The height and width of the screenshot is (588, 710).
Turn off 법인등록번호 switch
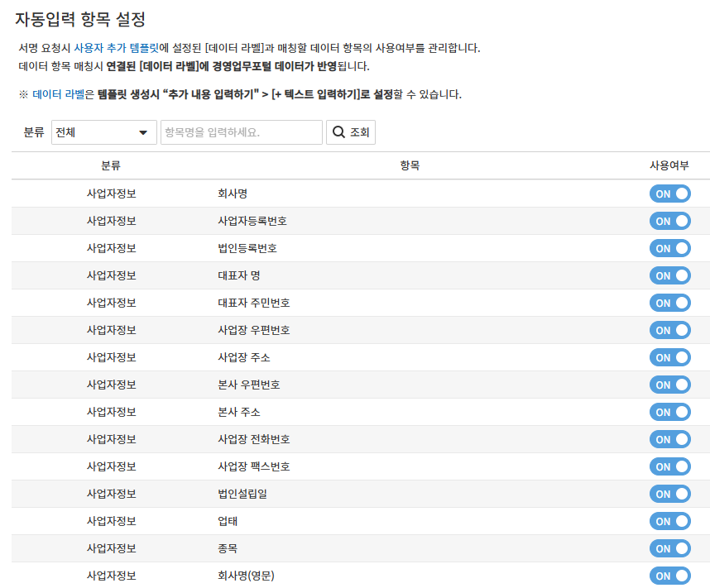coord(669,248)
